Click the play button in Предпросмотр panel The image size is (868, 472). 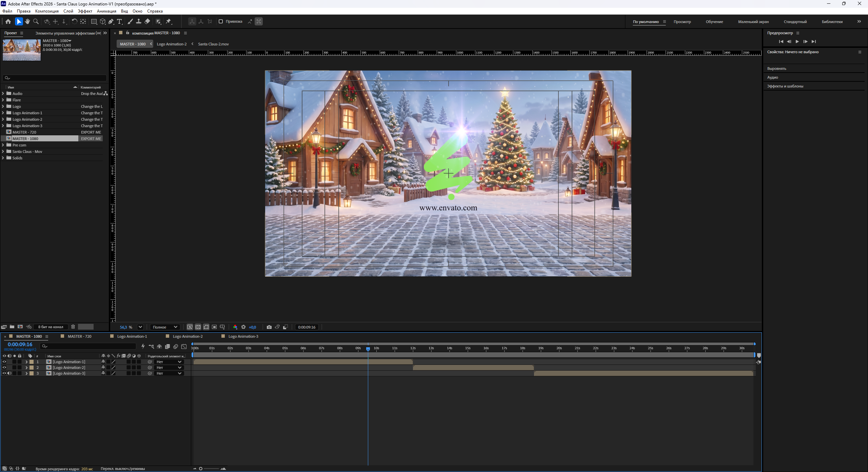(797, 41)
